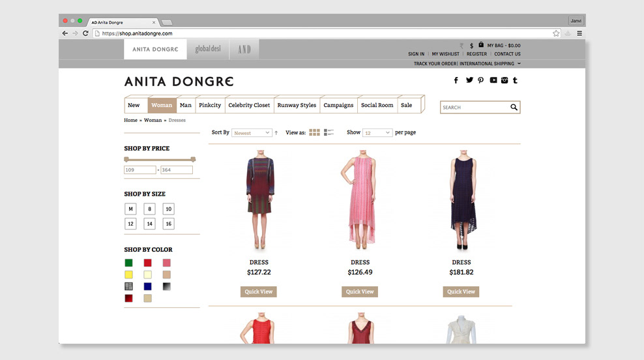Reverse sort direction with arrow icon
Viewport: 644px width, 360px height.
click(276, 133)
